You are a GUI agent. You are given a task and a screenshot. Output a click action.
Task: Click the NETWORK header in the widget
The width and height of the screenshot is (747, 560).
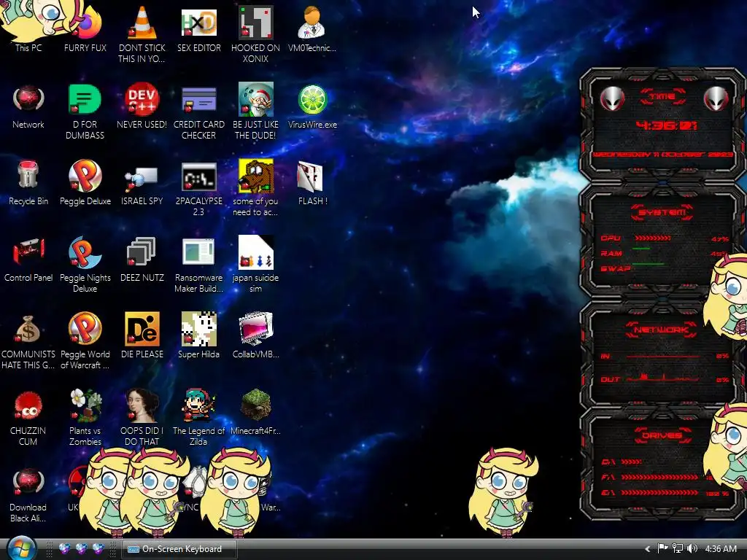(x=662, y=330)
